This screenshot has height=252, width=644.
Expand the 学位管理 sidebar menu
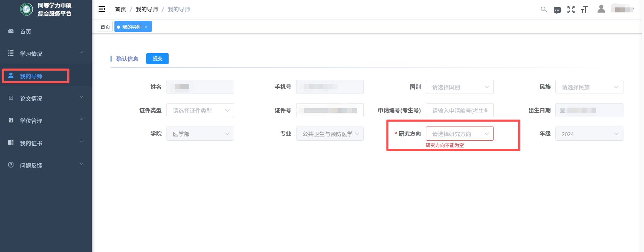[46, 121]
